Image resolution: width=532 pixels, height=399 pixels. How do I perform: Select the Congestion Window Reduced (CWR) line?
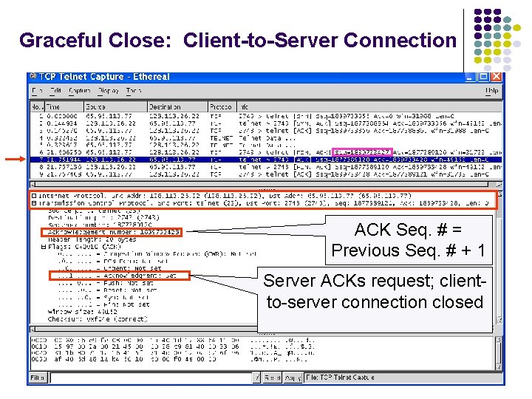click(157, 253)
